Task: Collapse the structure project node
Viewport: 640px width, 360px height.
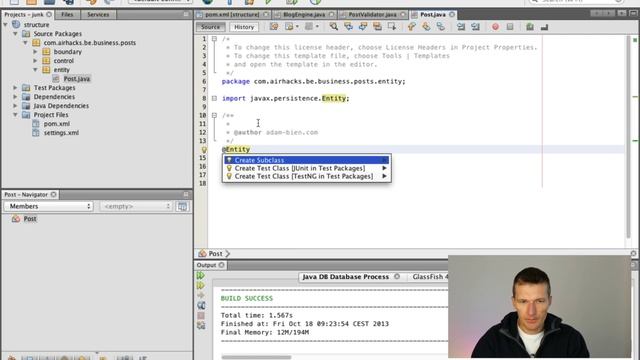Action: point(6,25)
